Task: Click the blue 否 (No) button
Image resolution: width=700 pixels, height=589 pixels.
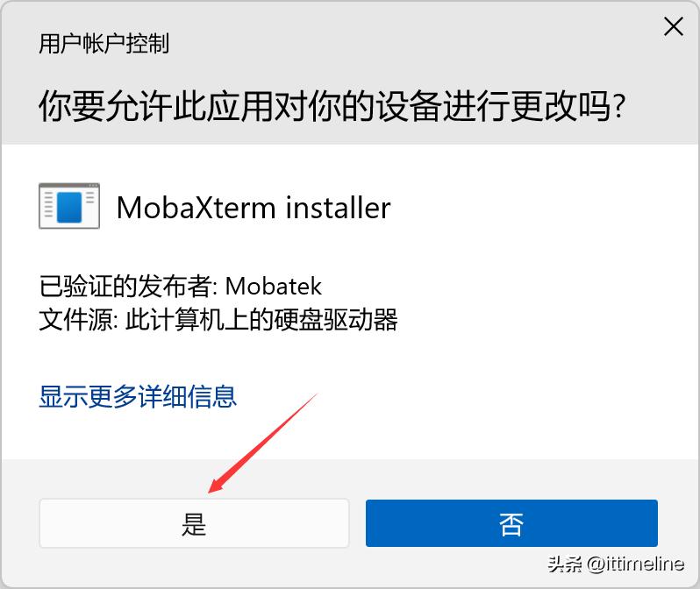Action: 511,523
